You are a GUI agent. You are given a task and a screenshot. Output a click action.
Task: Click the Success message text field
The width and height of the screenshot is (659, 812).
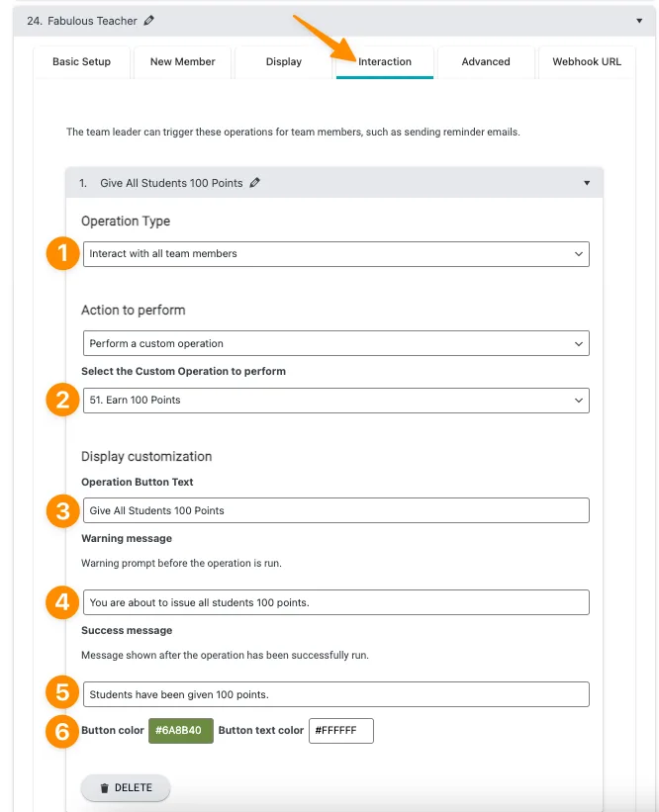tap(335, 694)
